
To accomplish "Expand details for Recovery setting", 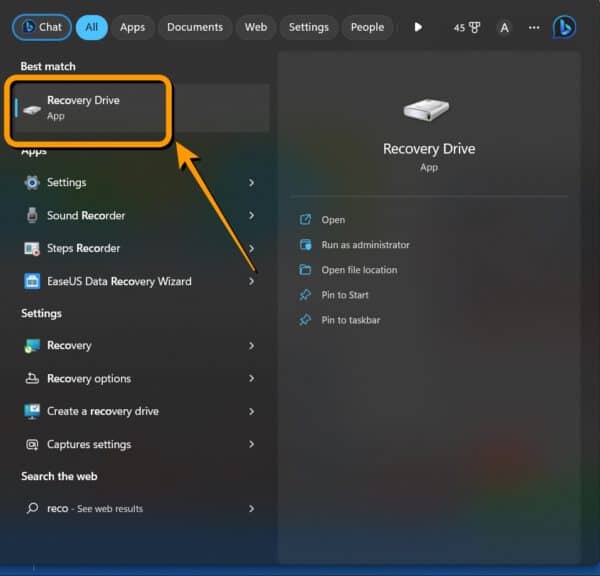I will coord(251,346).
